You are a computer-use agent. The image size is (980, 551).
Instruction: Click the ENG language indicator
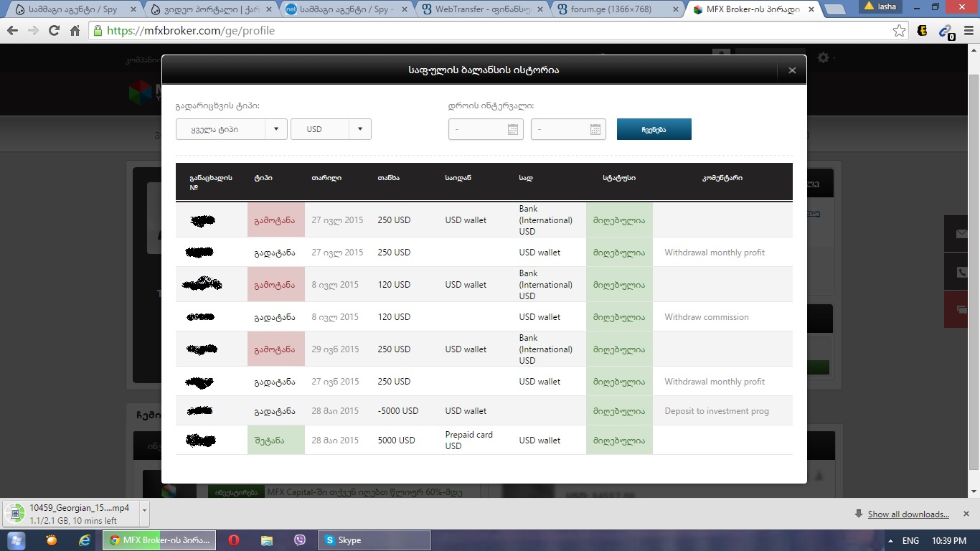910,541
